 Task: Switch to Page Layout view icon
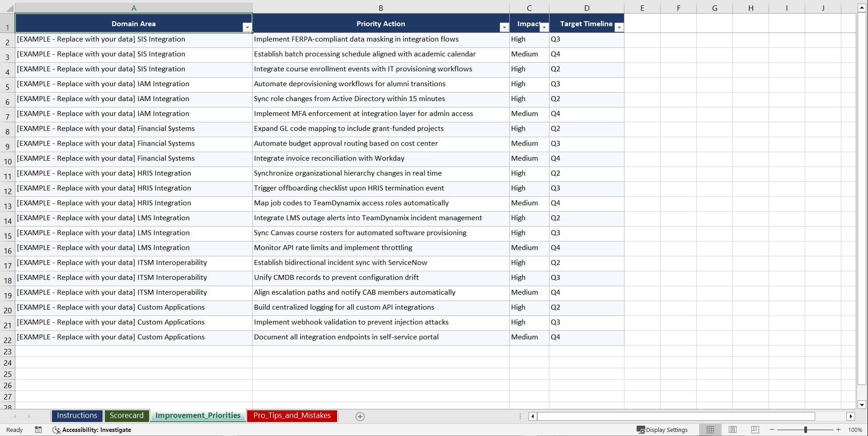tap(732, 429)
